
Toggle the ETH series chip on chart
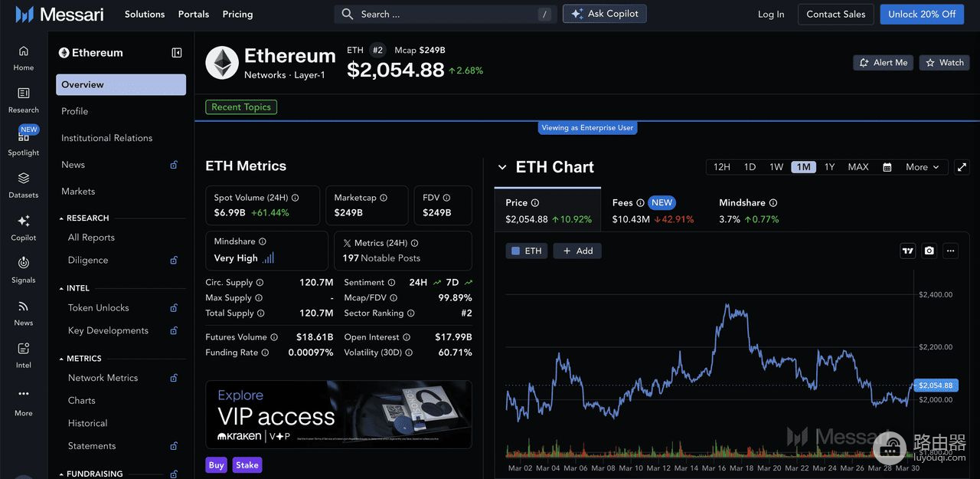click(x=526, y=251)
